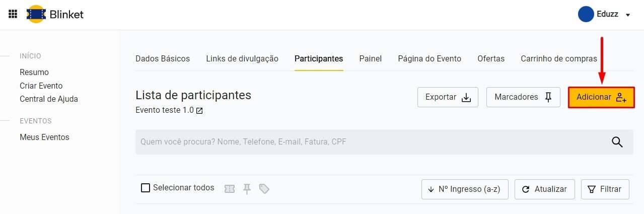This screenshot has width=644, height=214.
Task: Click the ticket icon next to Selecionar todos
Action: [x=230, y=189]
